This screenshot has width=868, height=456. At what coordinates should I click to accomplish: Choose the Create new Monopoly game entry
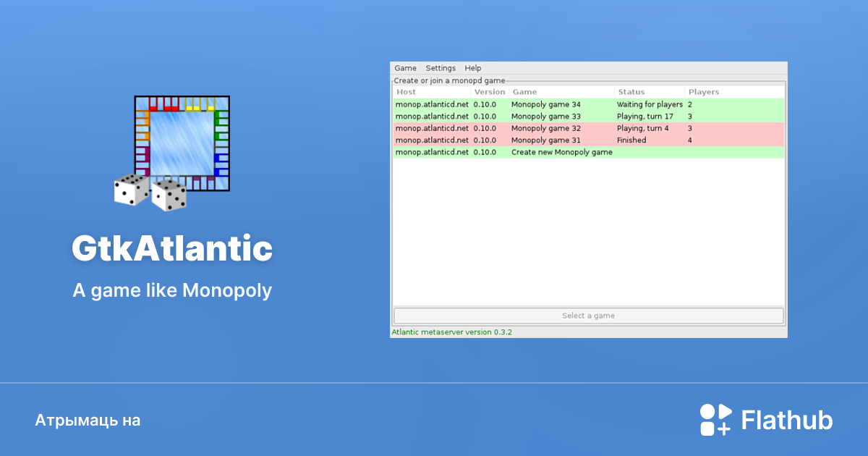click(x=562, y=152)
